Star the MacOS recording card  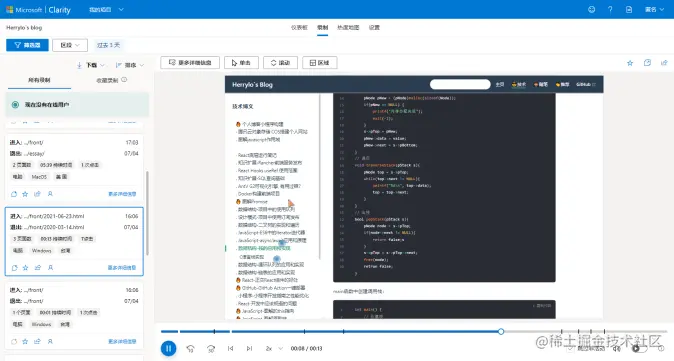pos(25,194)
